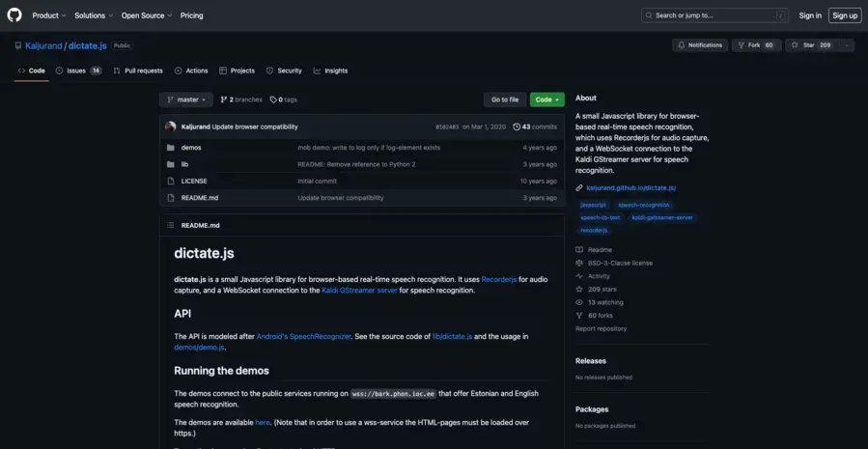Open the Releases section heading
Screen dimensions: 868x449
(x=591, y=360)
